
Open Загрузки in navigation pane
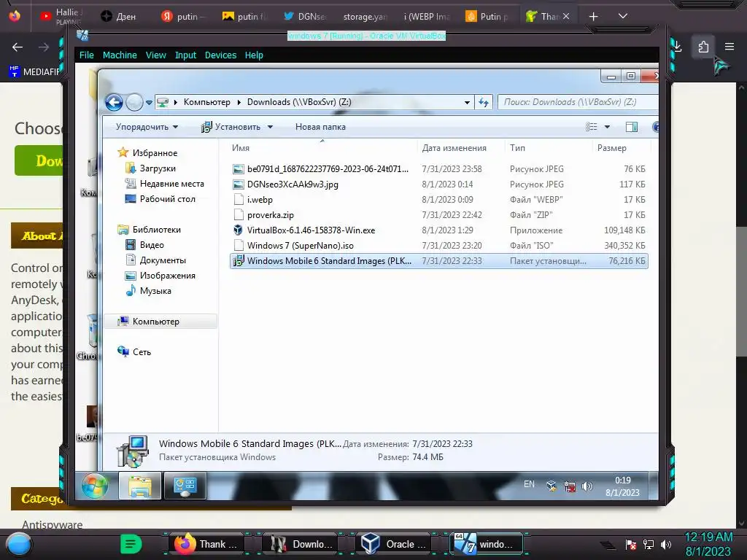pyautogui.click(x=158, y=168)
